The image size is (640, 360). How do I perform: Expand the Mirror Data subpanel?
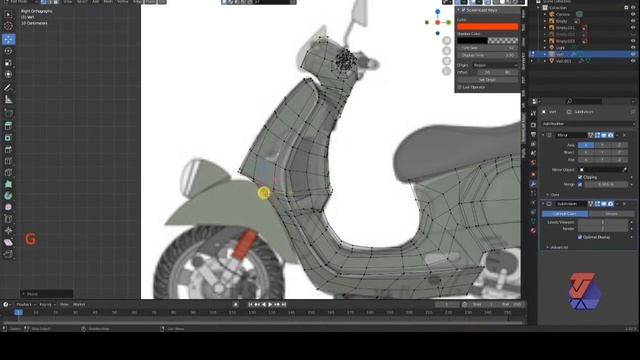[547, 195]
